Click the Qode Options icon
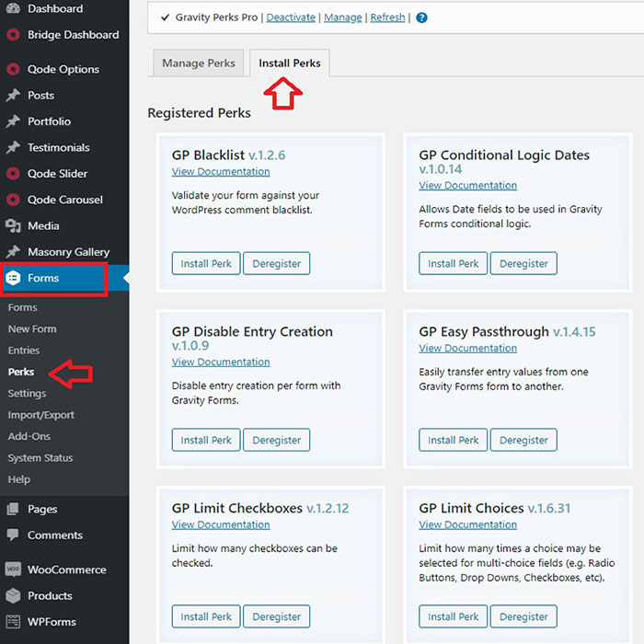Screen dimensions: 644x644 [x=13, y=69]
